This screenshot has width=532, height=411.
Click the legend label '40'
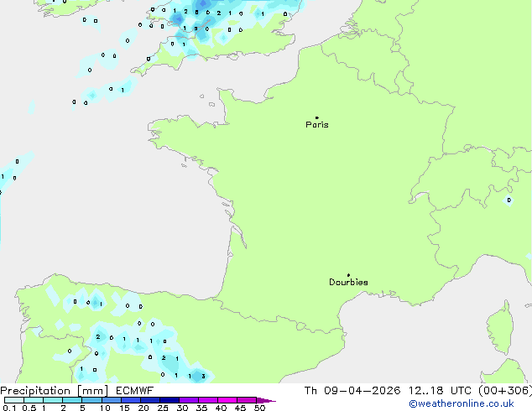[x=221, y=408]
